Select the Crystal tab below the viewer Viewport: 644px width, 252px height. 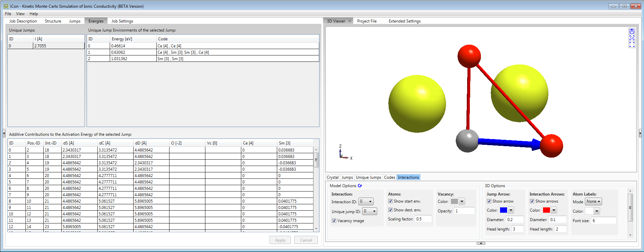(333, 177)
